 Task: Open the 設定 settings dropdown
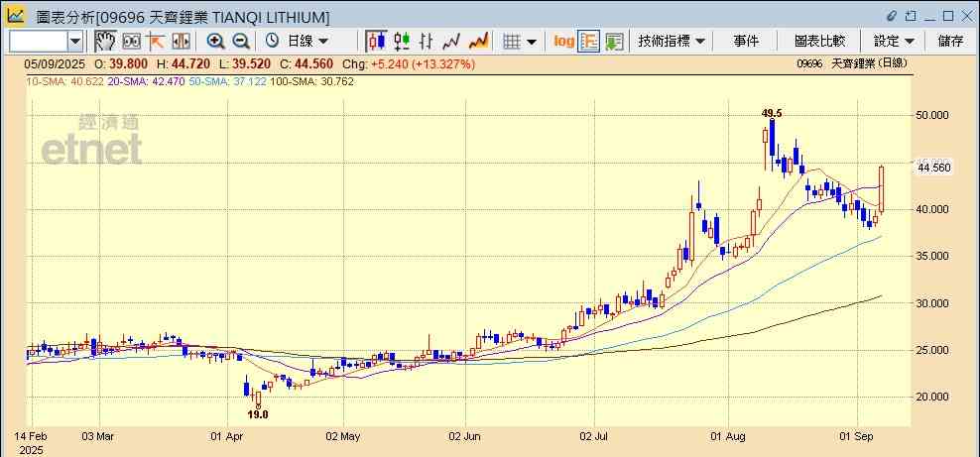[894, 42]
